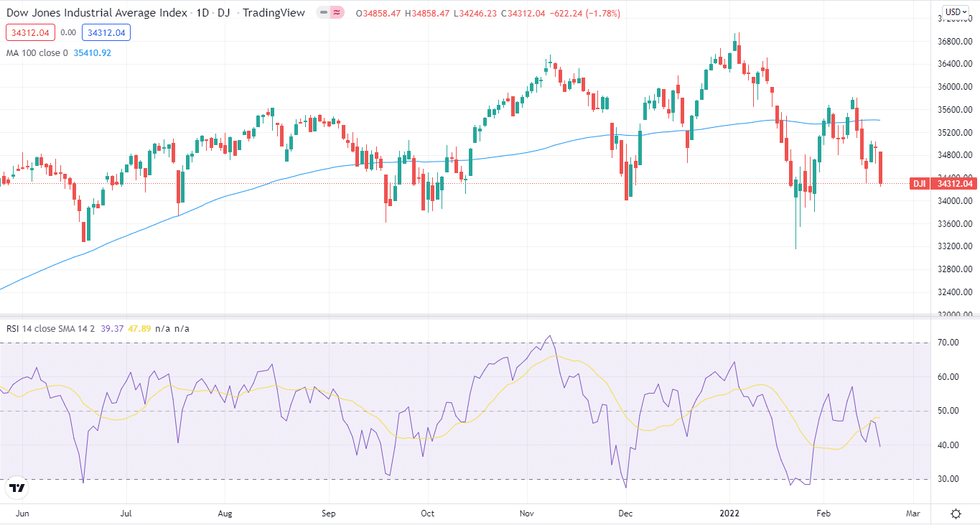The width and height of the screenshot is (980, 525).
Task: Click the 35600.00 price axis label
Action: (956, 110)
